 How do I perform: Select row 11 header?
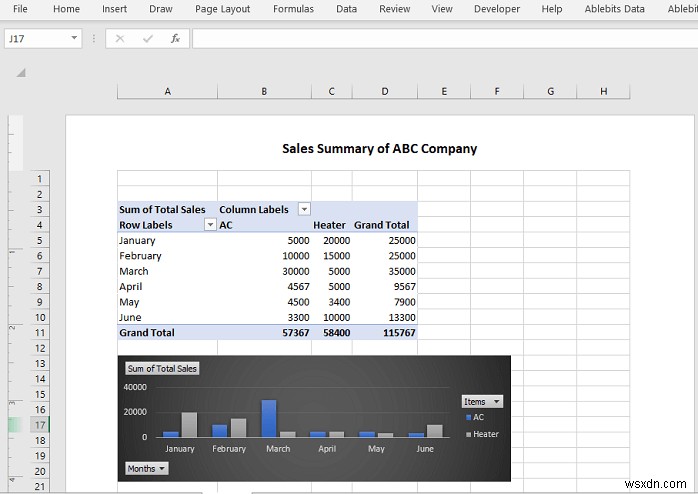[40, 332]
